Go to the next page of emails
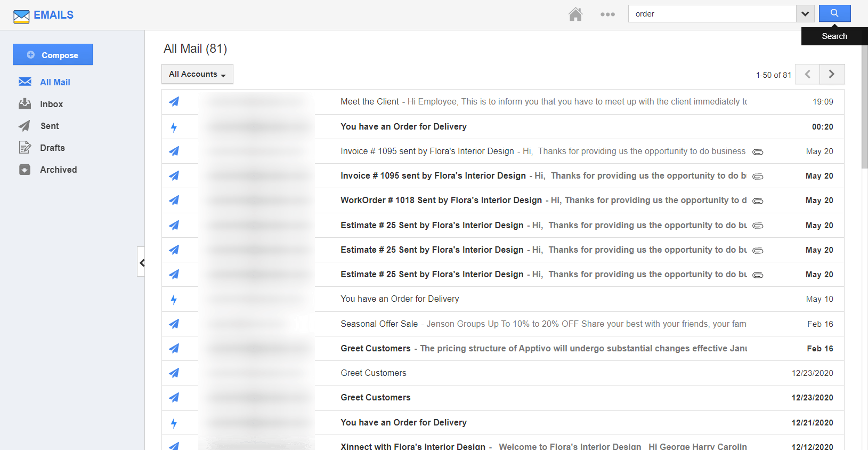The width and height of the screenshot is (868, 450). coord(832,74)
